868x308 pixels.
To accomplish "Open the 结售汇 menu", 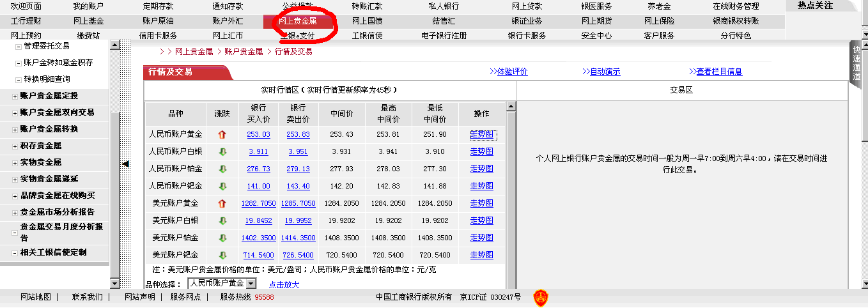I will point(444,21).
